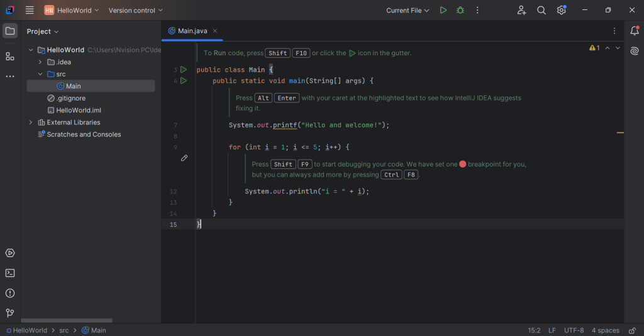Image resolution: width=644 pixels, height=336 pixels.
Task: Click the UTF-8 encoding in status bar
Action: [x=574, y=330]
